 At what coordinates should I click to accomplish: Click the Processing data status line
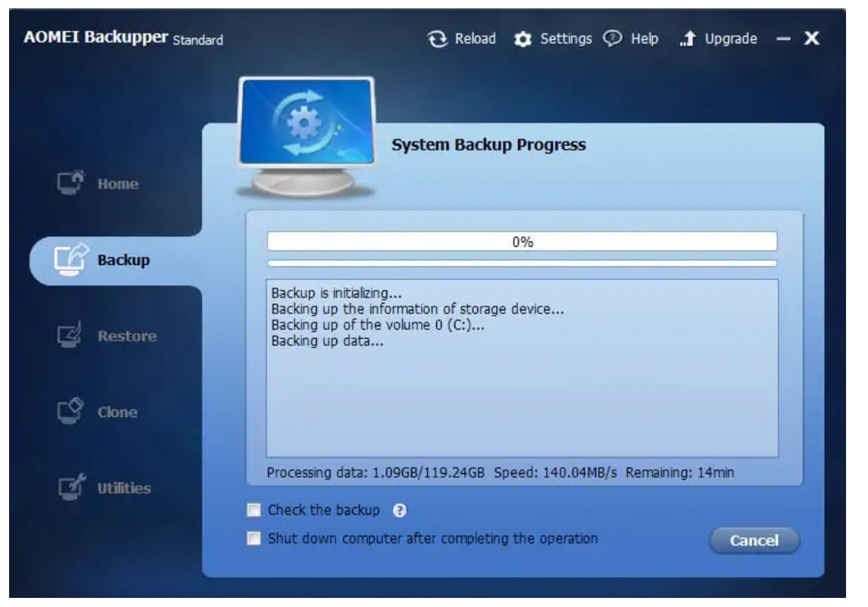coord(501,473)
